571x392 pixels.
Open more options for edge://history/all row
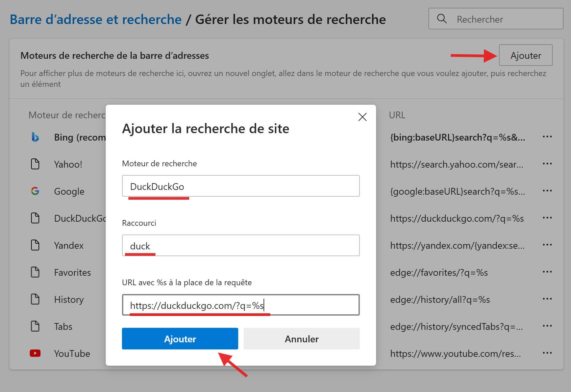pyautogui.click(x=547, y=299)
